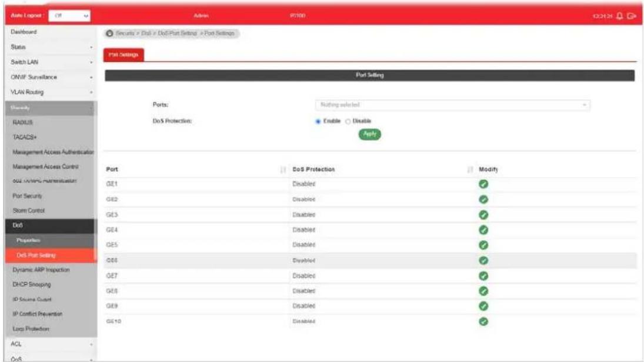Screen dimensions: 644x362
Task: Open the Ports 'Nothing selected' dropdown
Action: point(453,105)
